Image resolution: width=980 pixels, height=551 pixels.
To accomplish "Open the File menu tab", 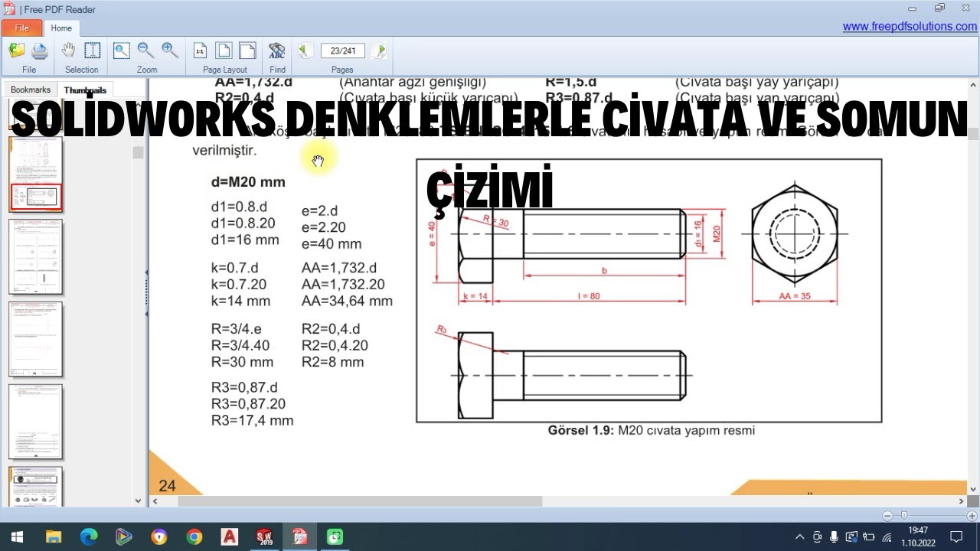I will [x=21, y=28].
